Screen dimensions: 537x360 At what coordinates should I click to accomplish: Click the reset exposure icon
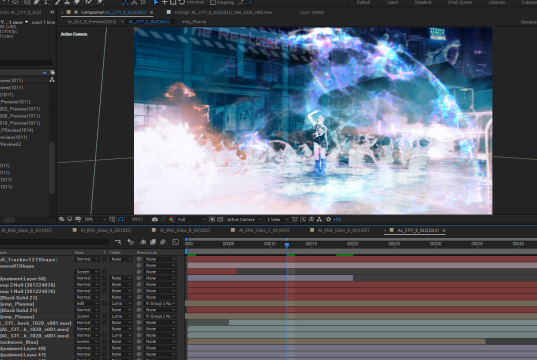(x=328, y=219)
